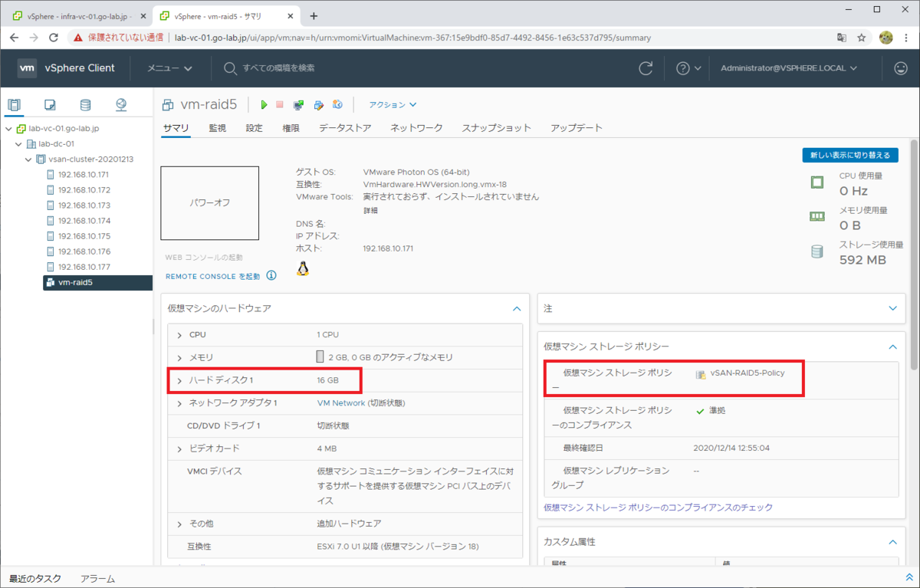
Task: Click the smiley feedback icon
Action: (901, 68)
